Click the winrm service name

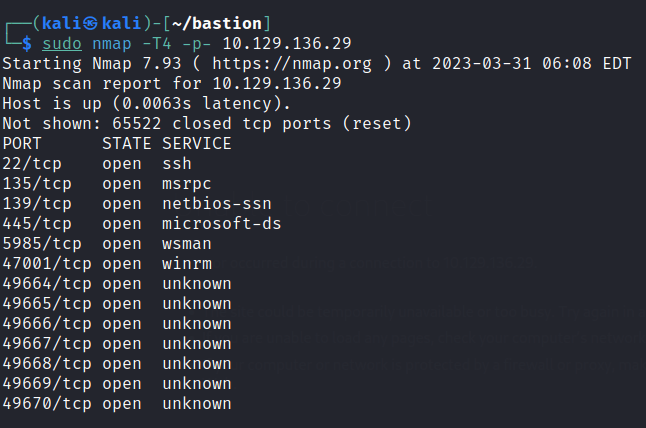pos(186,263)
